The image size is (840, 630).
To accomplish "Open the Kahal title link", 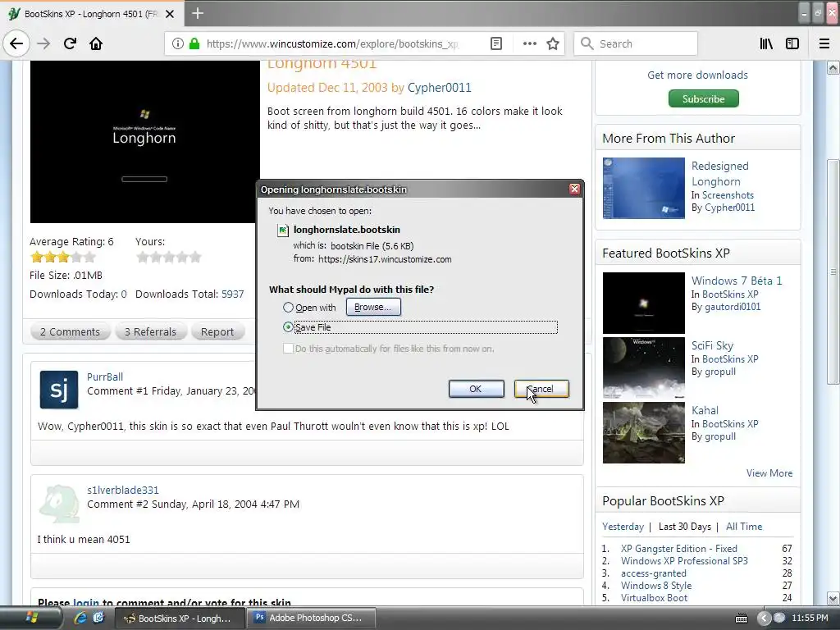I will coord(705,410).
